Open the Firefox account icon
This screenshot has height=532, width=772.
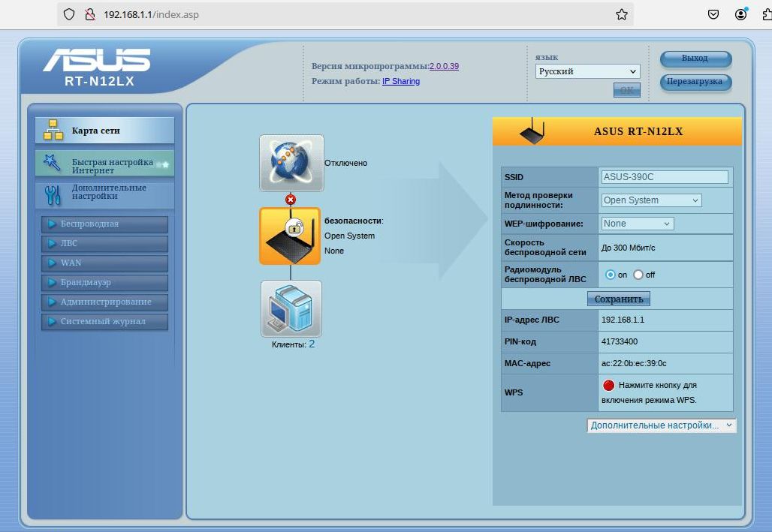coord(741,14)
